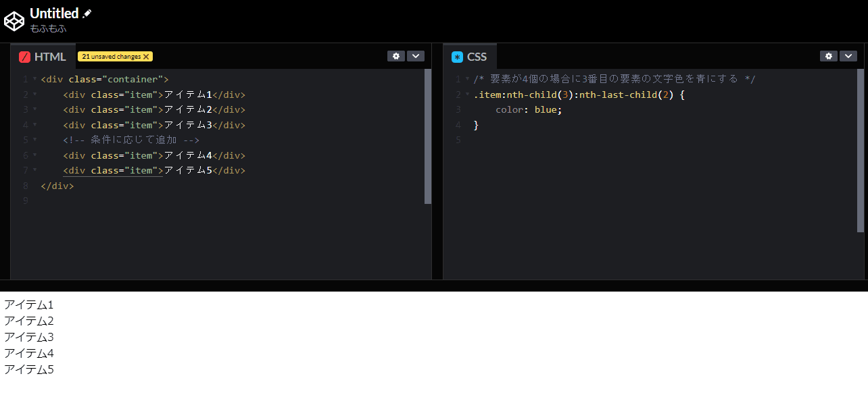Screen dimensions: 868x397
Task: Open HTML editor settings gear
Action: [395, 56]
